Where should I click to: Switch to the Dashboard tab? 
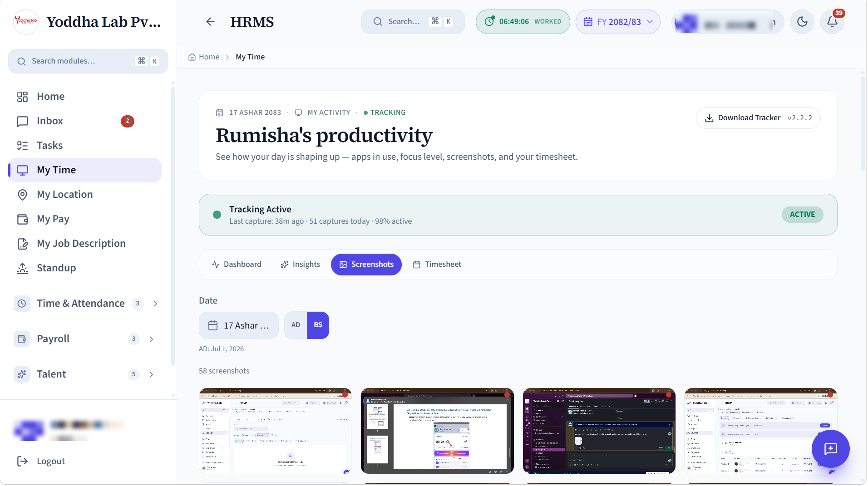coord(237,265)
